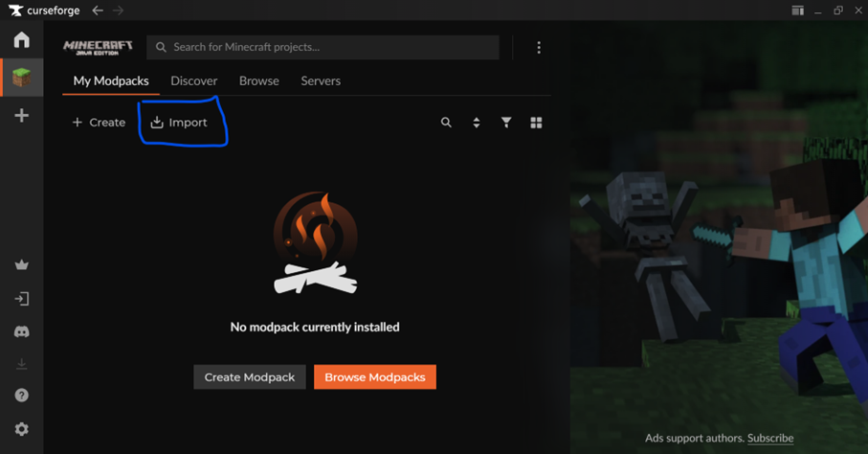Open settings gear icon
The width and height of the screenshot is (868, 454).
22,429
